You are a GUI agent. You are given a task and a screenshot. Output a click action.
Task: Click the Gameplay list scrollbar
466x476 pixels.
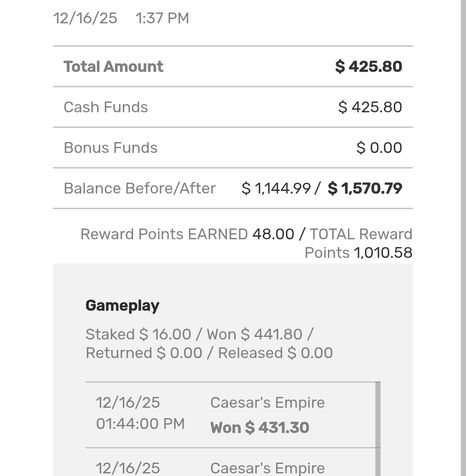[378, 428]
